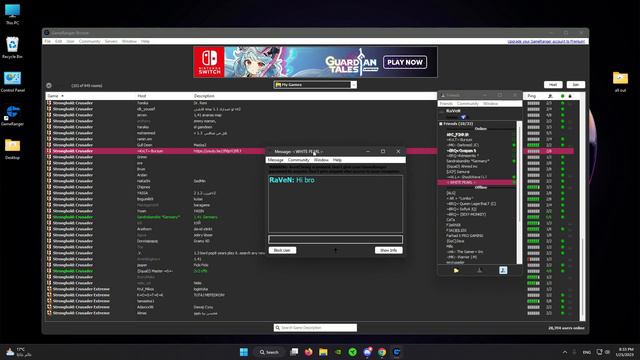Open the Edit menu in GameRanger
The image size is (640, 360).
coord(58,41)
